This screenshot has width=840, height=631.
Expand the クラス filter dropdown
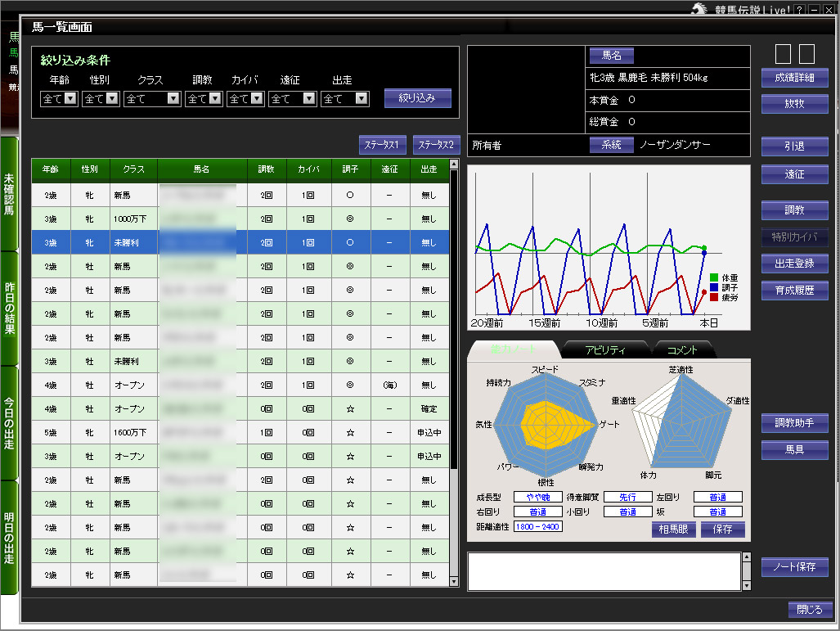(173, 99)
